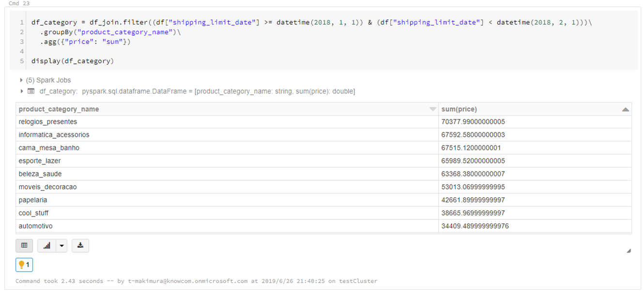Open the chart type dropdown
The width and height of the screenshot is (644, 292).
pyautogui.click(x=61, y=246)
